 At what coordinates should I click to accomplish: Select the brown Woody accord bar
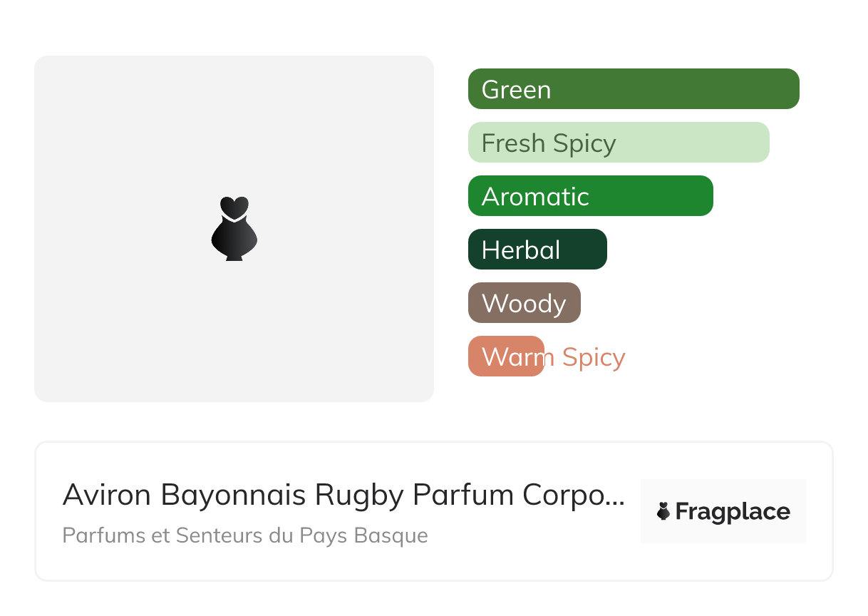pyautogui.click(x=524, y=303)
